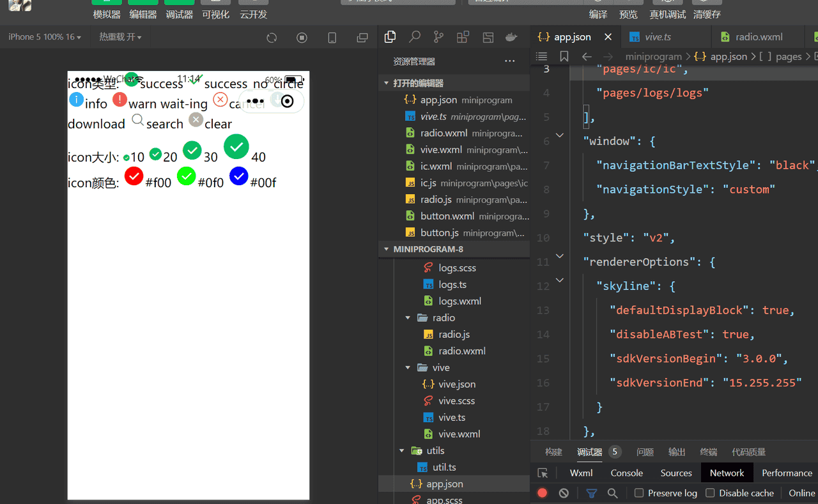This screenshot has height=504, width=818.
Task: Tick the Disable cache checkbox
Action: click(710, 493)
